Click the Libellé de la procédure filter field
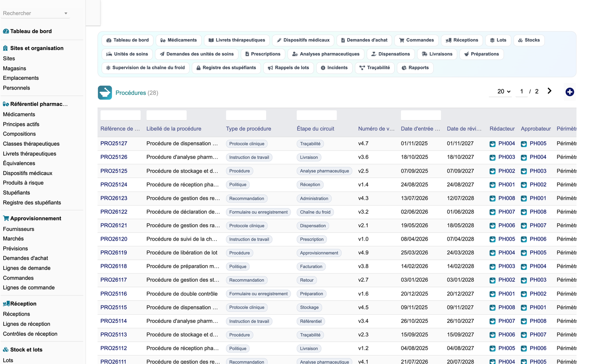Screen dimensions: 589x364 point(167,115)
